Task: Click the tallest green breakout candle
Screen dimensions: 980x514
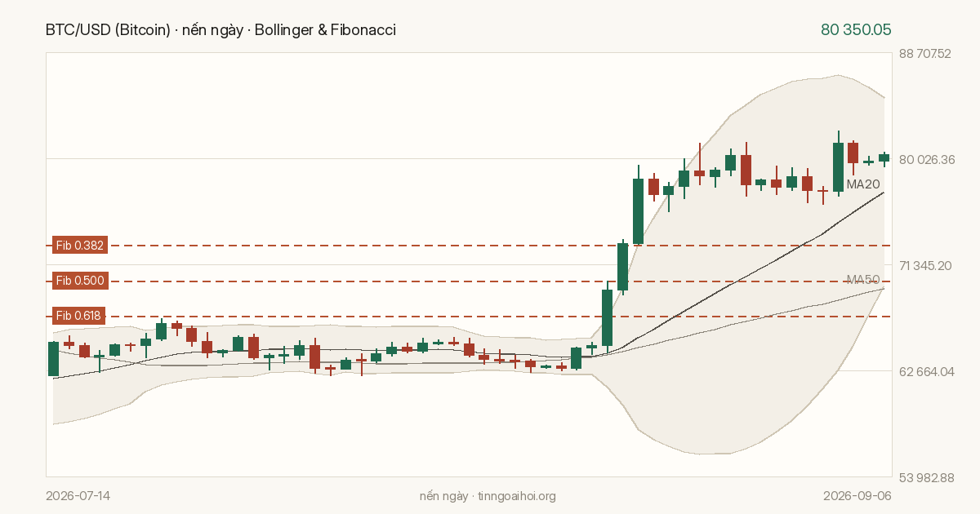Action: click(x=638, y=211)
